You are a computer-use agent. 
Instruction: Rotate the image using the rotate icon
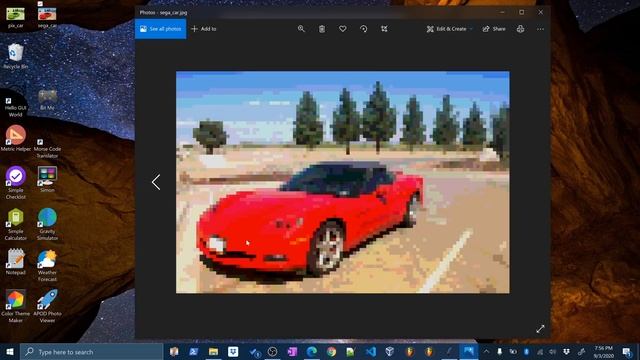364,29
